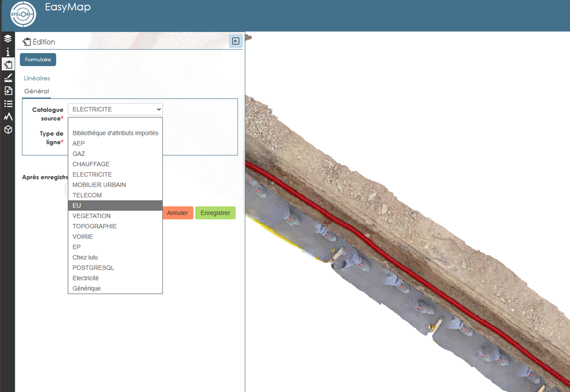Image resolution: width=570 pixels, height=392 pixels.
Task: Select the Édition tool in sidebar
Action: [8, 65]
